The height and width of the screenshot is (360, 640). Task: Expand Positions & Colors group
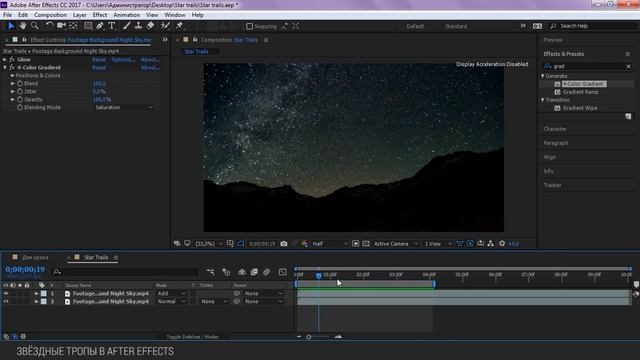click(x=13, y=76)
